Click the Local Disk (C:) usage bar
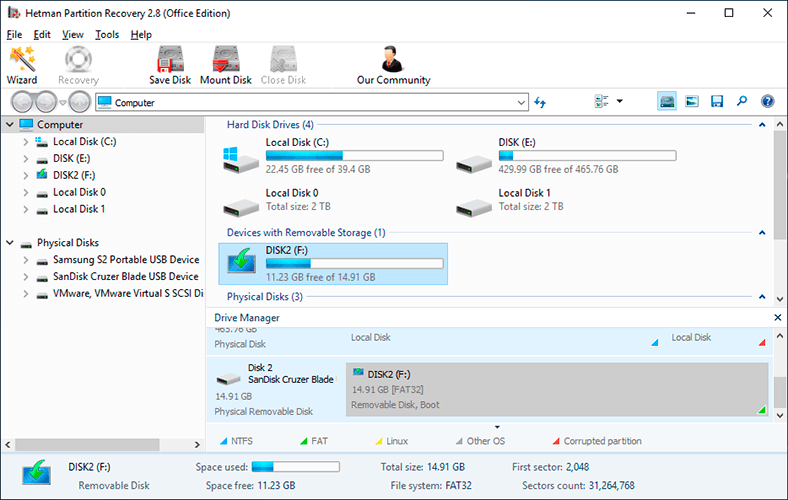 (354, 156)
